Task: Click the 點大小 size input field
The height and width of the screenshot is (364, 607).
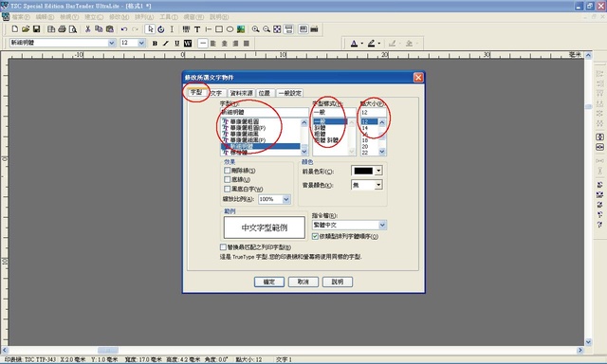Action: click(373, 112)
